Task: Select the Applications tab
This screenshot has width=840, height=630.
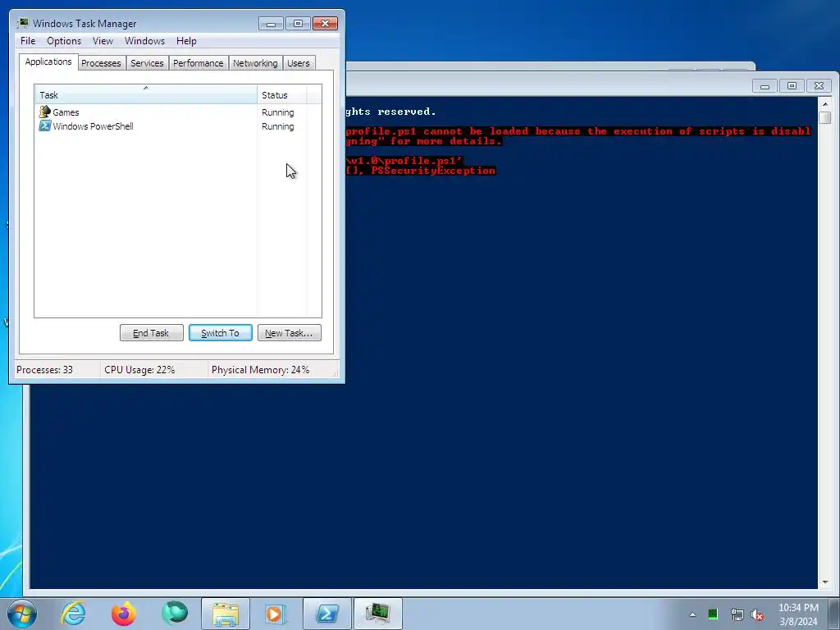Action: click(x=48, y=62)
